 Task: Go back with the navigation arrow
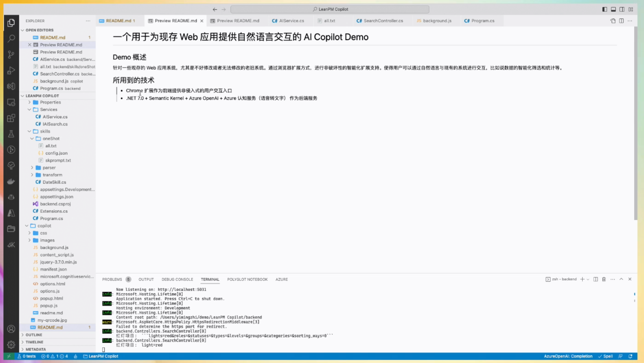[215, 9]
